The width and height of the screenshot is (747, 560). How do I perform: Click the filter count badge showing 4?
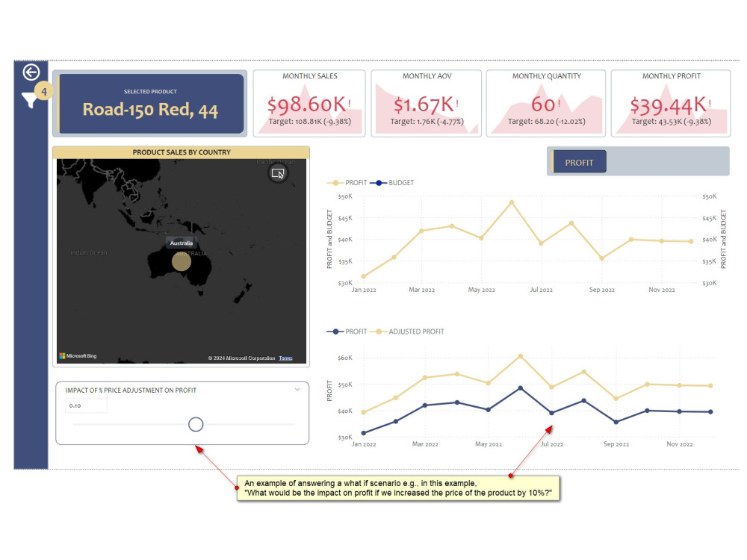(x=44, y=91)
